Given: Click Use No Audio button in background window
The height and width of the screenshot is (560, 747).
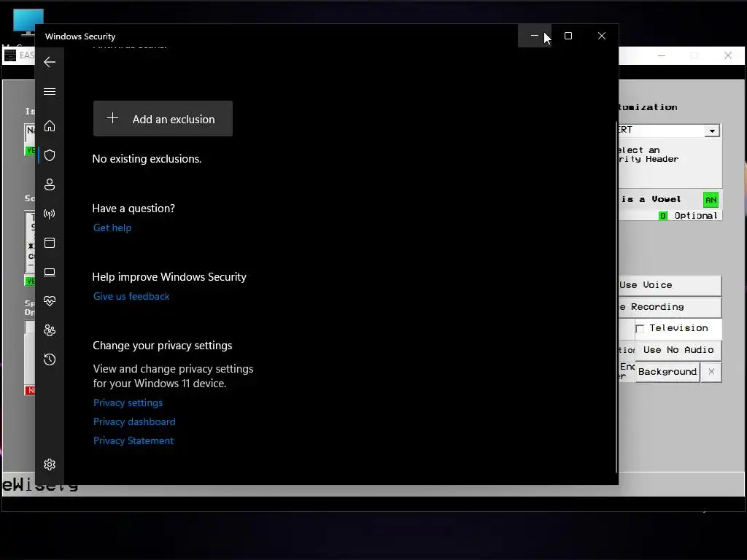Looking at the screenshot, I should [678, 350].
